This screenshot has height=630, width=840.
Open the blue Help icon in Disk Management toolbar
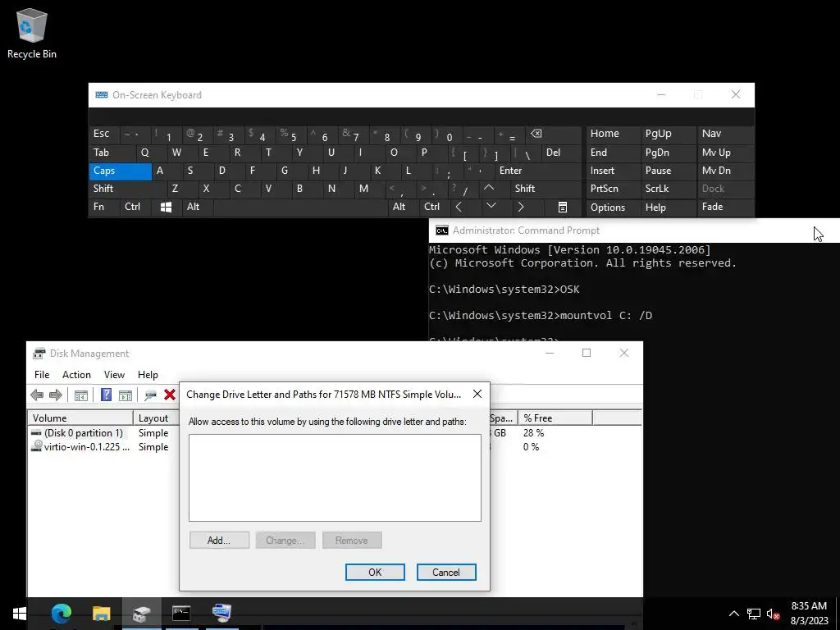click(x=106, y=395)
